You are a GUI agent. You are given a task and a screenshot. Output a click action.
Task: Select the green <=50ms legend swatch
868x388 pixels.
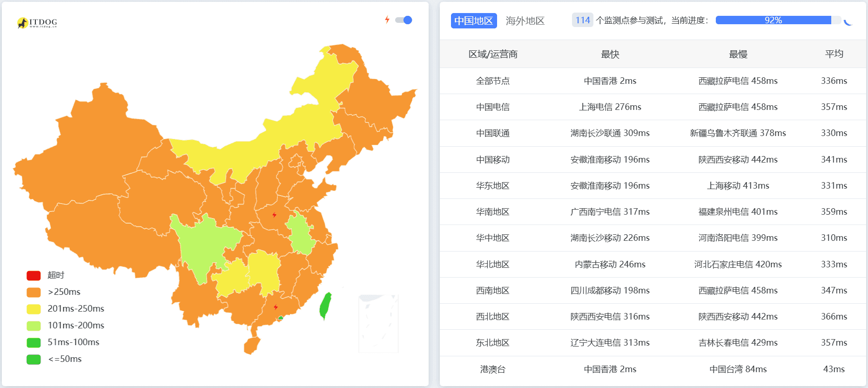[x=34, y=359]
